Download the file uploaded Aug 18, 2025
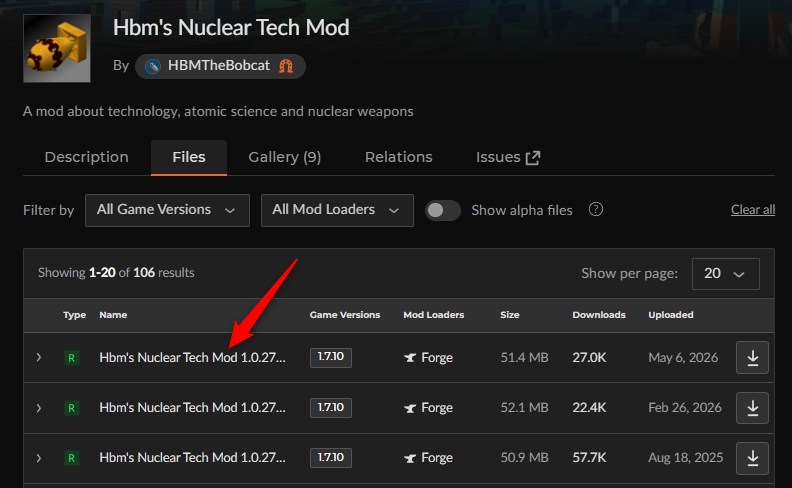Viewport: 792px width, 488px height. pos(752,458)
